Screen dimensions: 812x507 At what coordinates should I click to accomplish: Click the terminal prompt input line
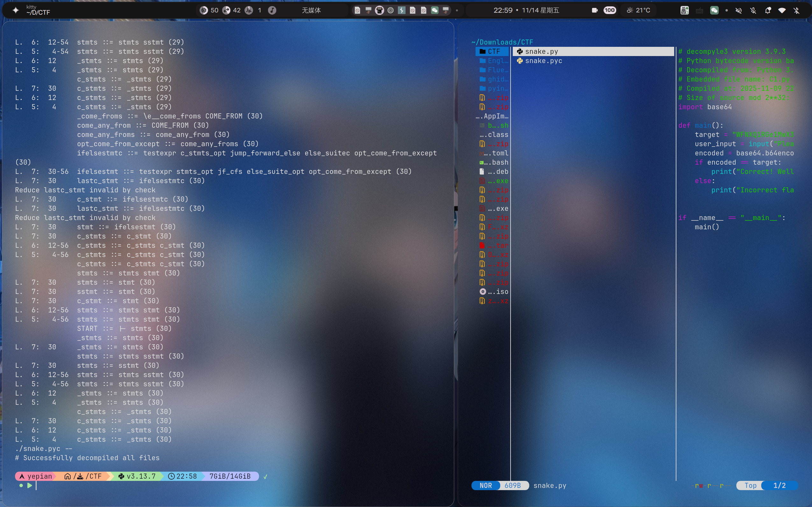[134, 485]
